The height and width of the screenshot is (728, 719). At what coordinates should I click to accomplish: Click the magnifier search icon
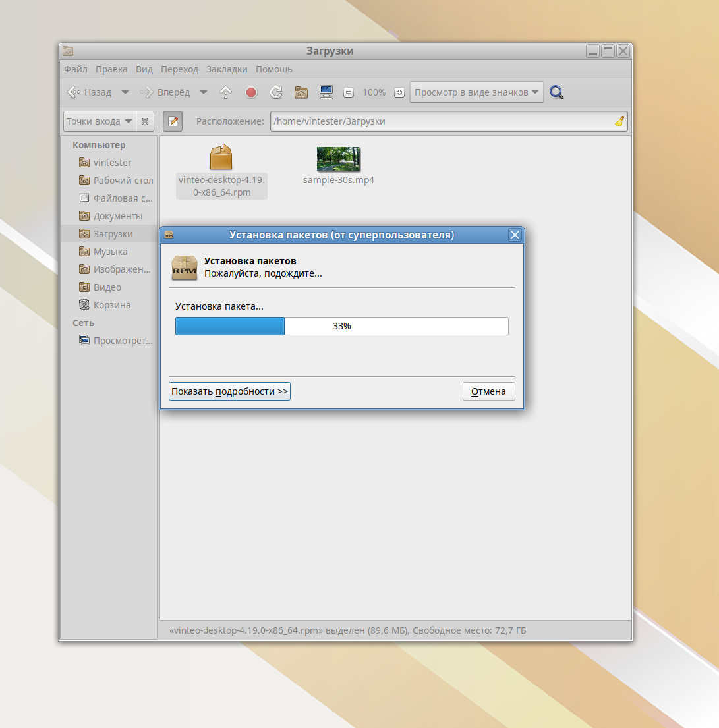[557, 93]
